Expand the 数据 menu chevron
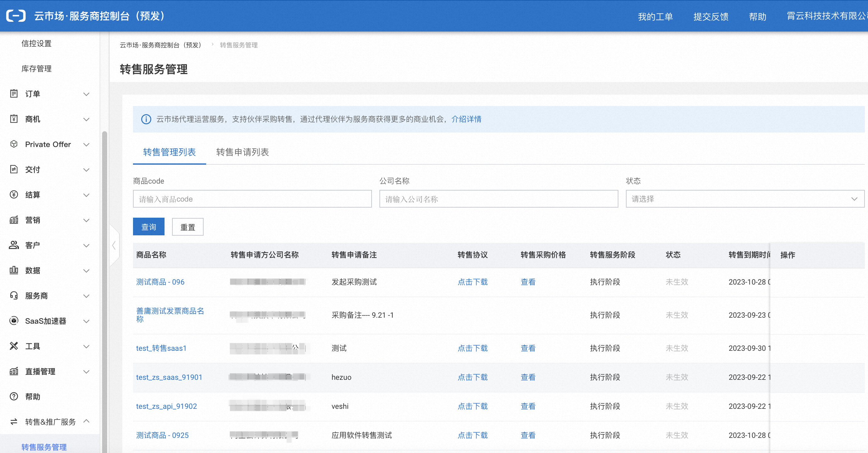 coord(86,271)
